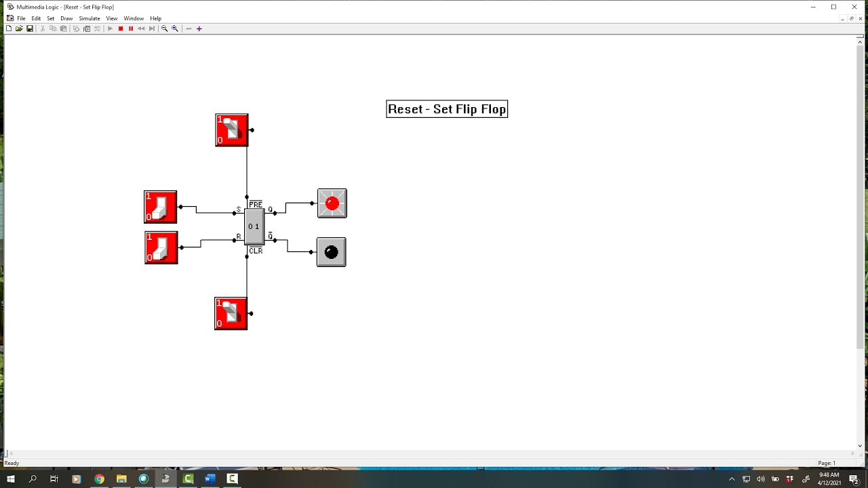Viewport: 868px width, 488px height.
Task: Show hidden tray icons chevron
Action: (732, 479)
